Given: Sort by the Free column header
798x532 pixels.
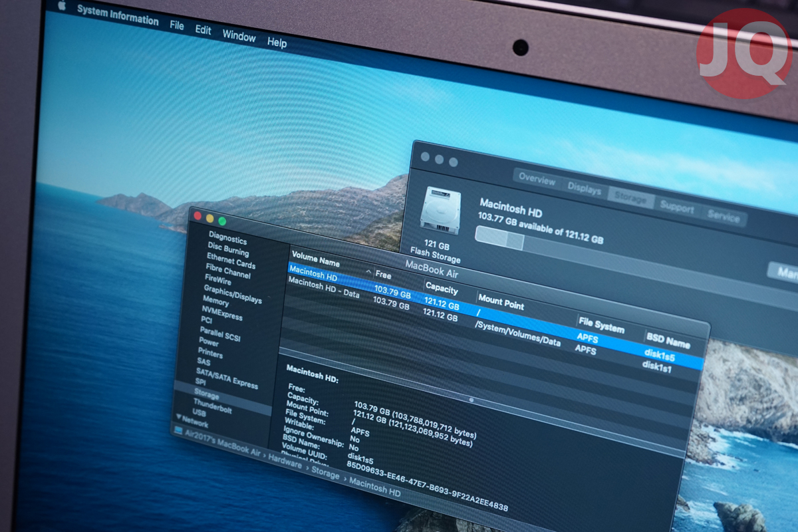Looking at the screenshot, I should tap(384, 274).
